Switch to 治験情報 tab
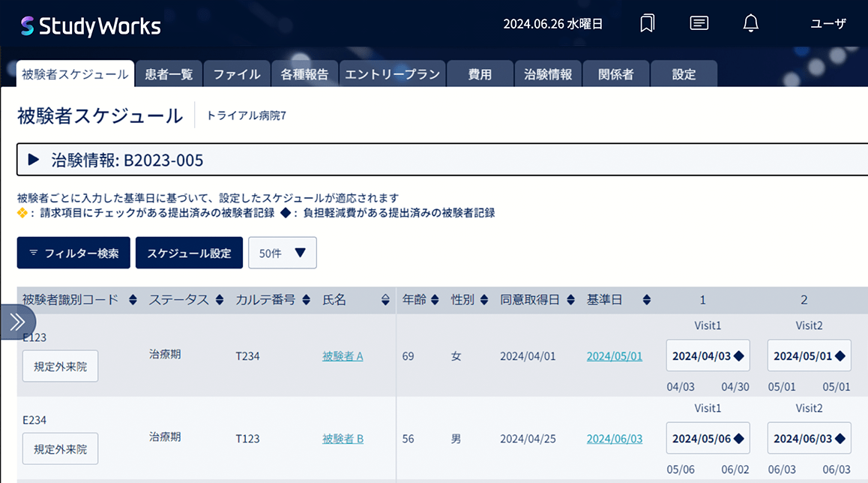The height and width of the screenshot is (483, 868). coord(548,74)
